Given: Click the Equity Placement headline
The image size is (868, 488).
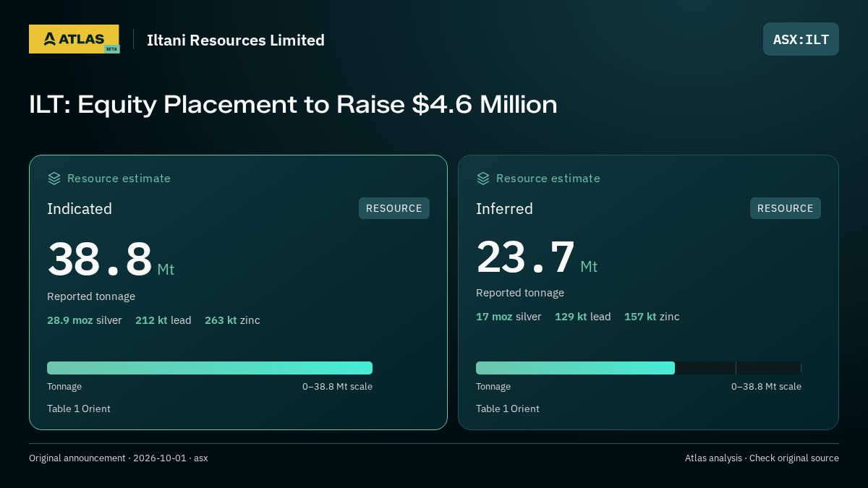Looking at the screenshot, I should (293, 104).
